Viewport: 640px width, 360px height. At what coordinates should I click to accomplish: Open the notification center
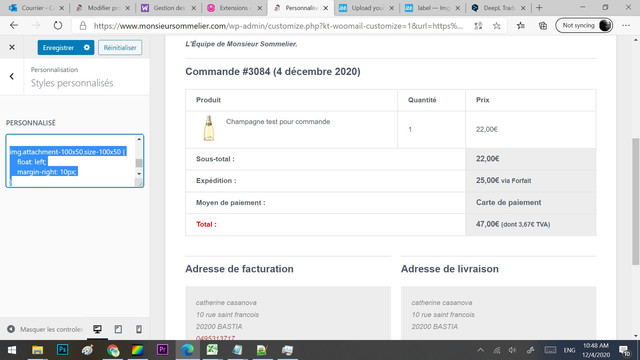[x=624, y=350]
